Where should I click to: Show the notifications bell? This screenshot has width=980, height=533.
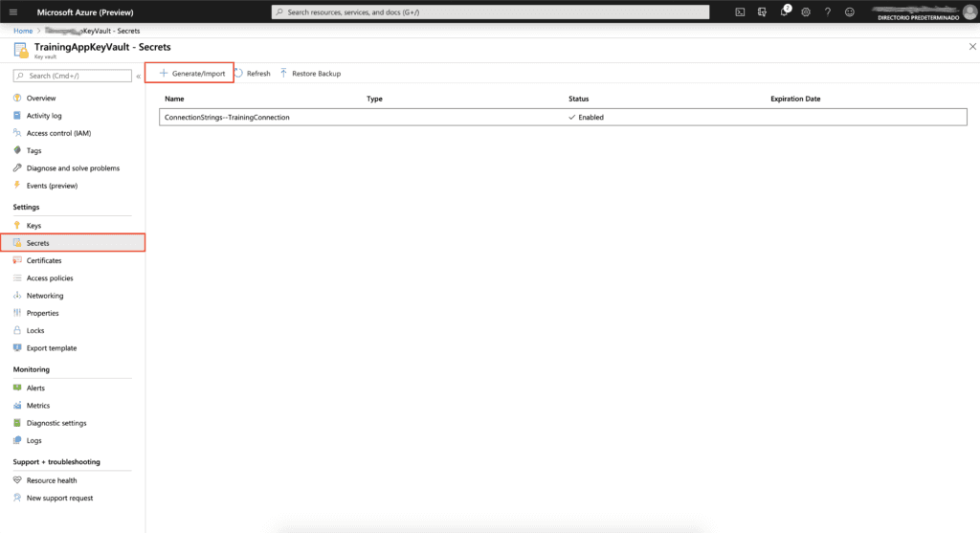[785, 11]
